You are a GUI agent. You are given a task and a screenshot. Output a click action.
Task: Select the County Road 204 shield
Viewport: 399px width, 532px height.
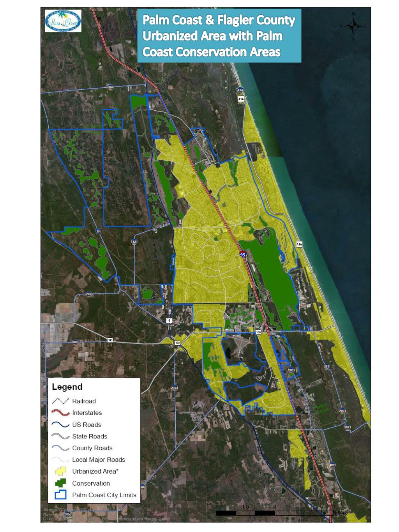(111, 87)
